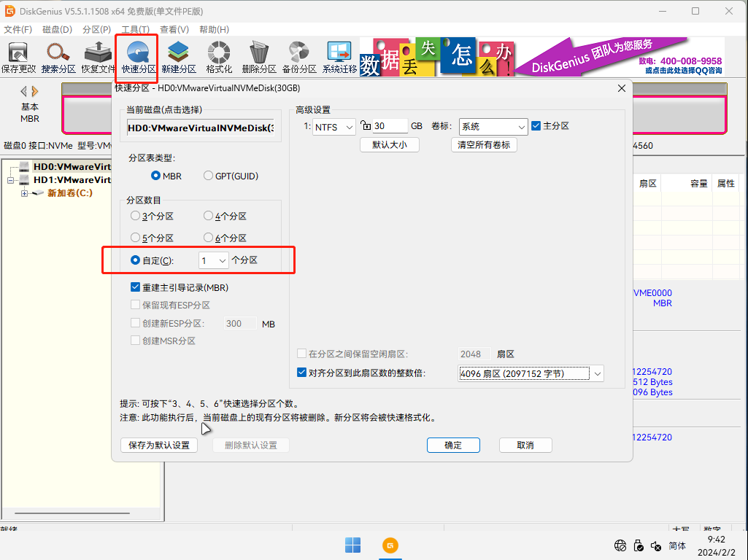The height and width of the screenshot is (560, 748).
Task: Toggle Rebuild MBR (重建主引导记录) checkbox
Action: 180,287
